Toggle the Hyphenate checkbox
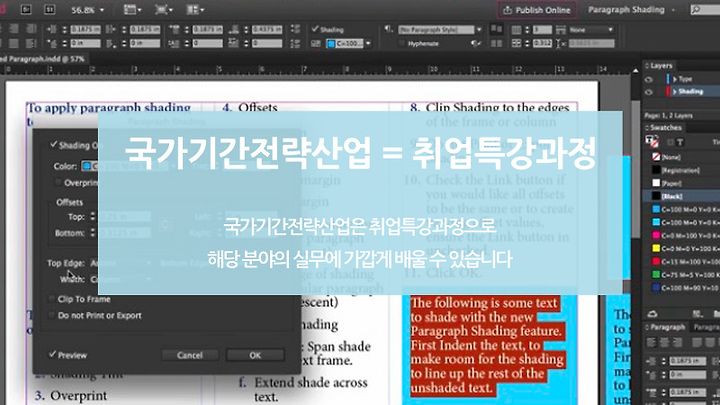The width and height of the screenshot is (720, 405). pyautogui.click(x=402, y=44)
